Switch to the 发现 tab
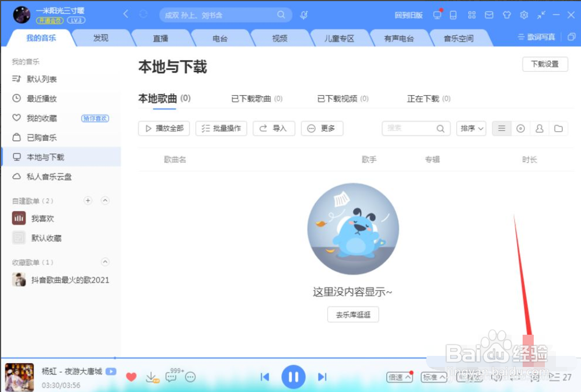The height and width of the screenshot is (392, 581). [101, 38]
